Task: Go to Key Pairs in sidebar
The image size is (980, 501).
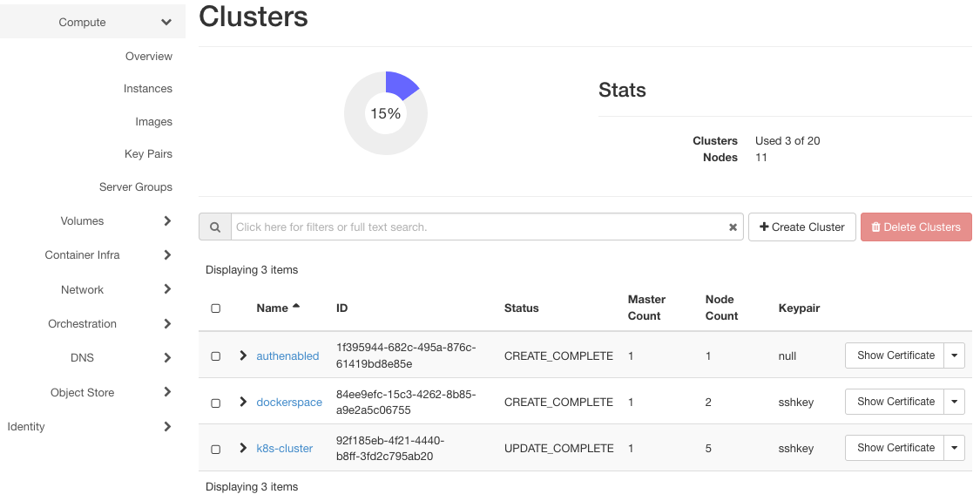Action: pyautogui.click(x=148, y=154)
